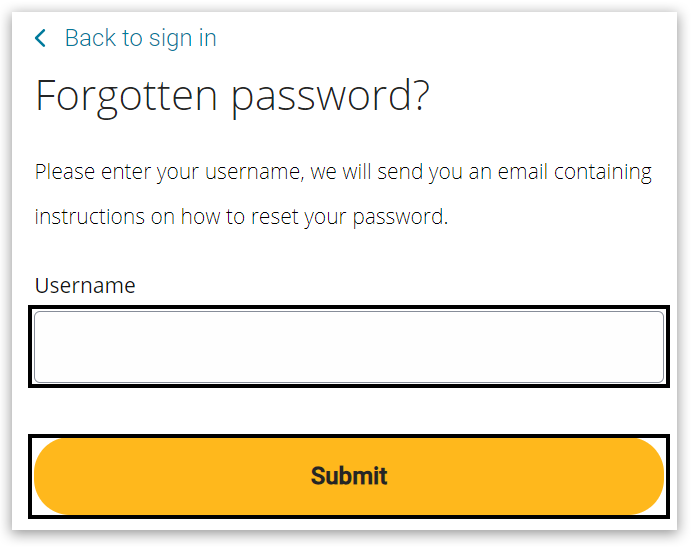Click the left-pointing arrow beside Back

point(41,39)
